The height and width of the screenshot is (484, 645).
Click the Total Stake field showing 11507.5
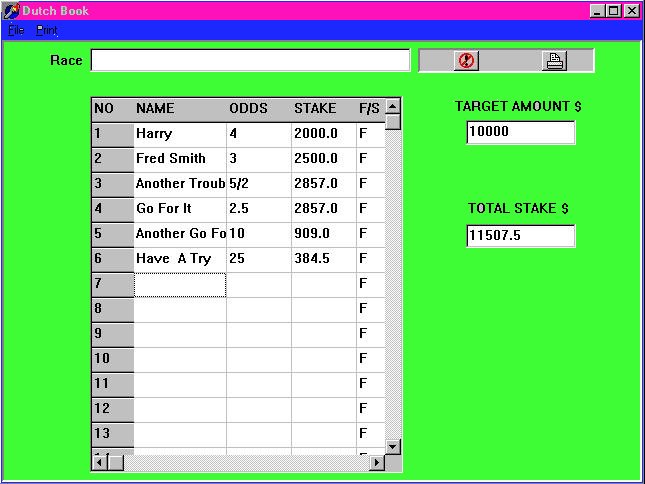[520, 235]
